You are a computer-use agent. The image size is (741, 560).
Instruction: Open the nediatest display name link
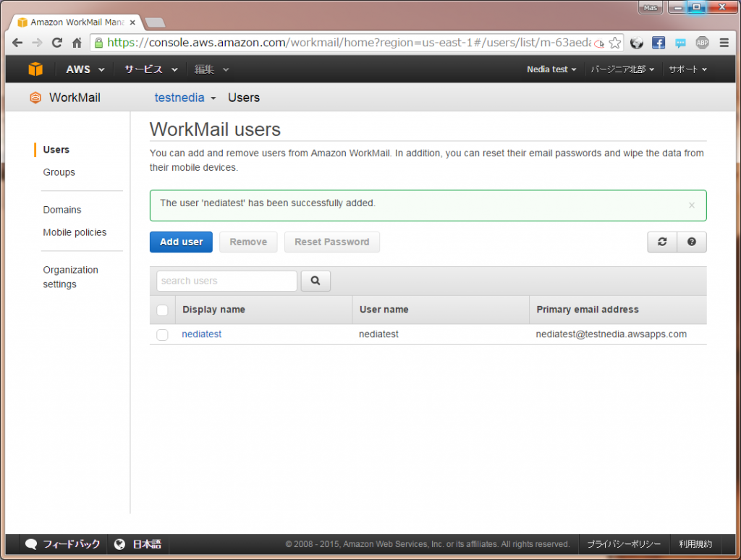(201, 334)
